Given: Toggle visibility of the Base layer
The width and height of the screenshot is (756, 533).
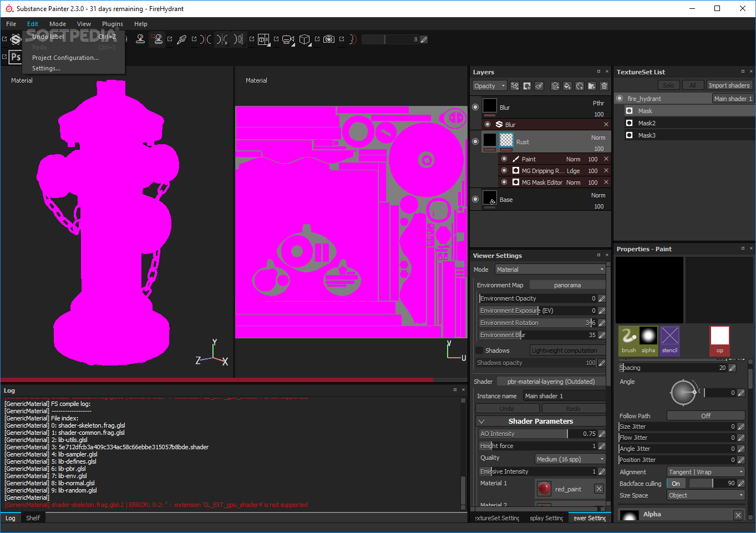Looking at the screenshot, I should point(475,199).
